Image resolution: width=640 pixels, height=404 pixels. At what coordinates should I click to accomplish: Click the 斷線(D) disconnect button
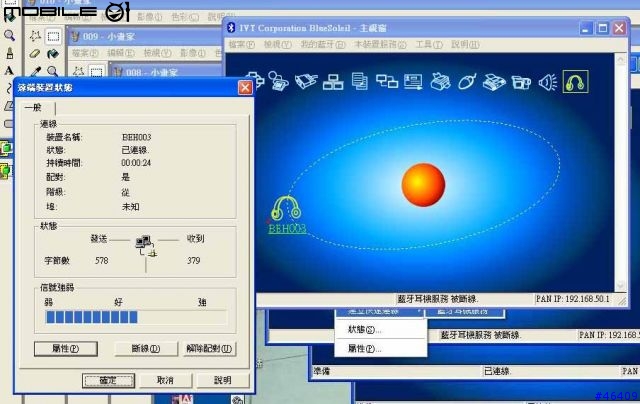tap(146, 349)
